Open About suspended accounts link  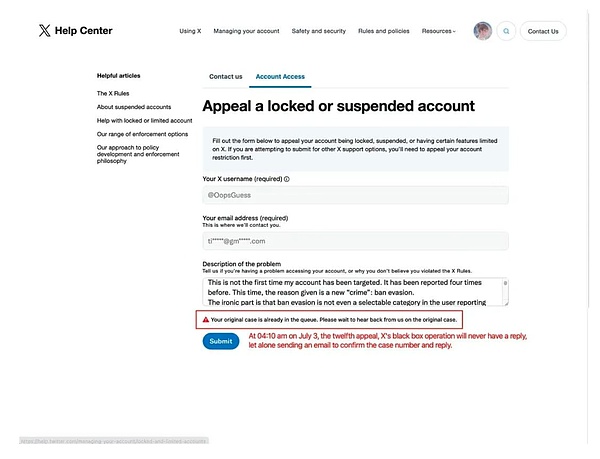tap(133, 106)
